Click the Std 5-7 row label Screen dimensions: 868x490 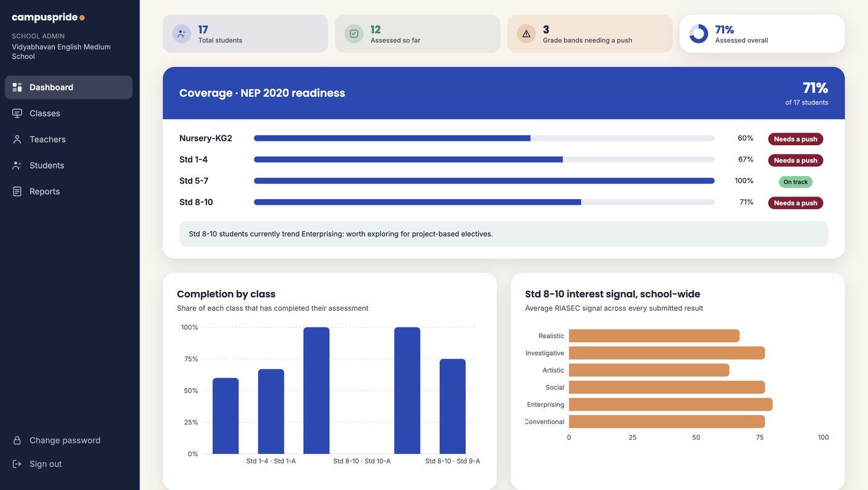point(194,181)
